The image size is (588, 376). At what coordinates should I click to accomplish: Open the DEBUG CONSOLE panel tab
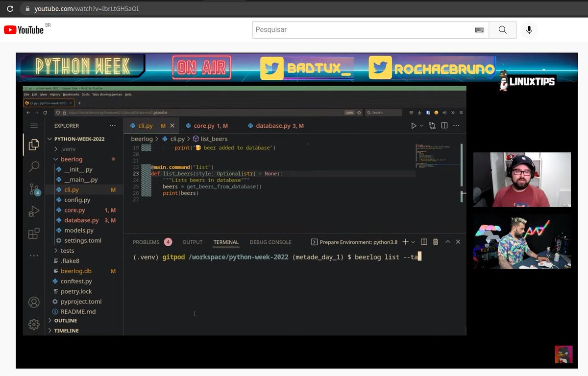(x=270, y=242)
